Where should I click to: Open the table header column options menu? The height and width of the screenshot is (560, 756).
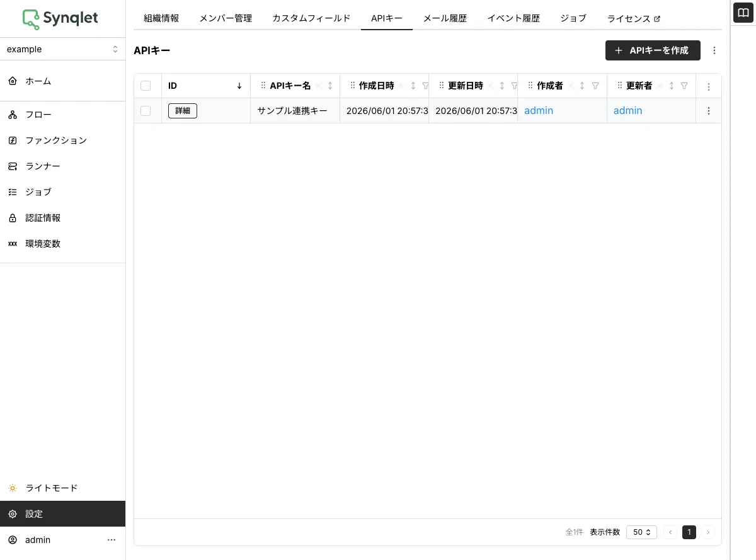(x=709, y=86)
